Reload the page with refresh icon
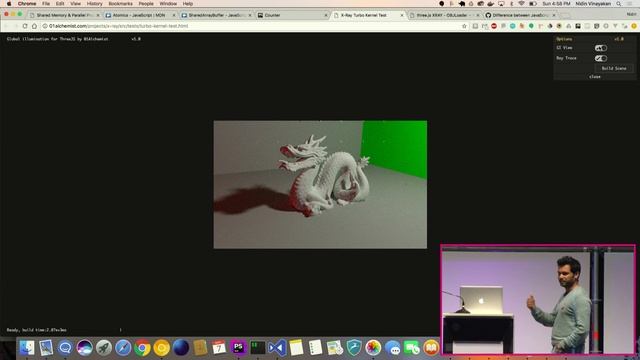The image size is (640, 360). 25,26
